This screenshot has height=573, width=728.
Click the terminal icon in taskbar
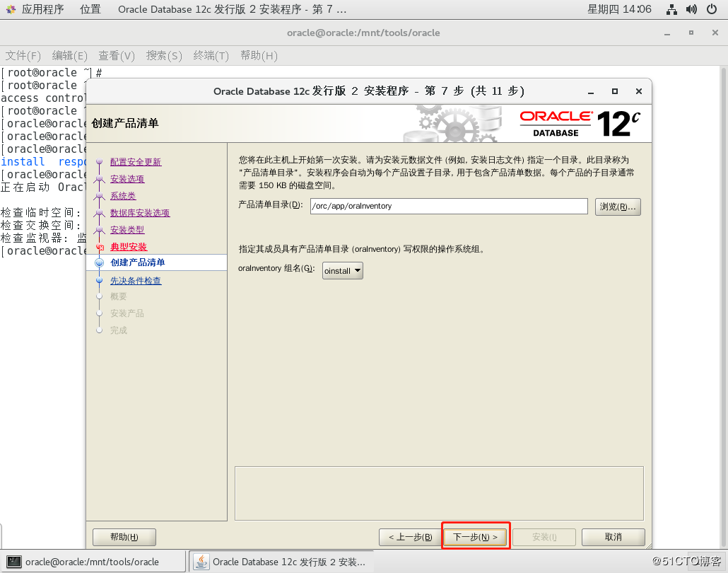coord(14,562)
